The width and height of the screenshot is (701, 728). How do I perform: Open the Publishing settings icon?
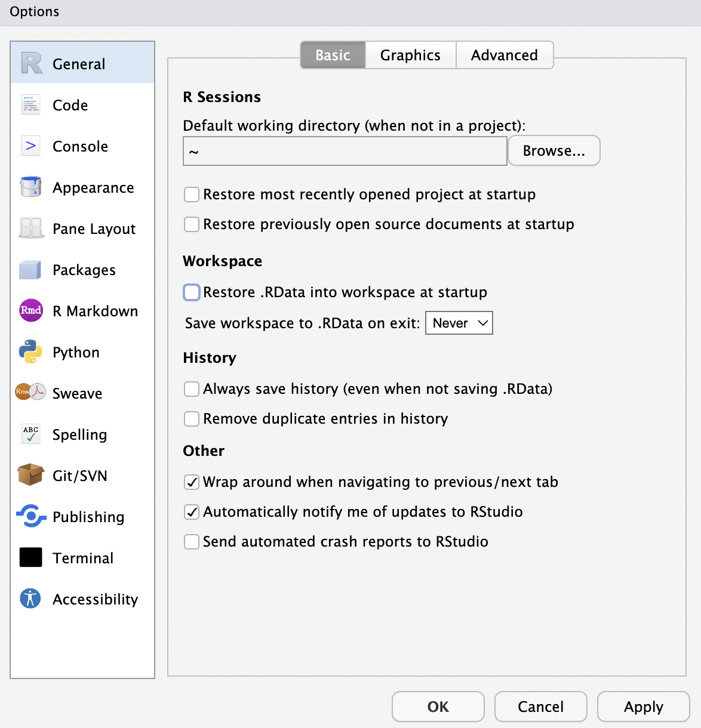(x=31, y=517)
